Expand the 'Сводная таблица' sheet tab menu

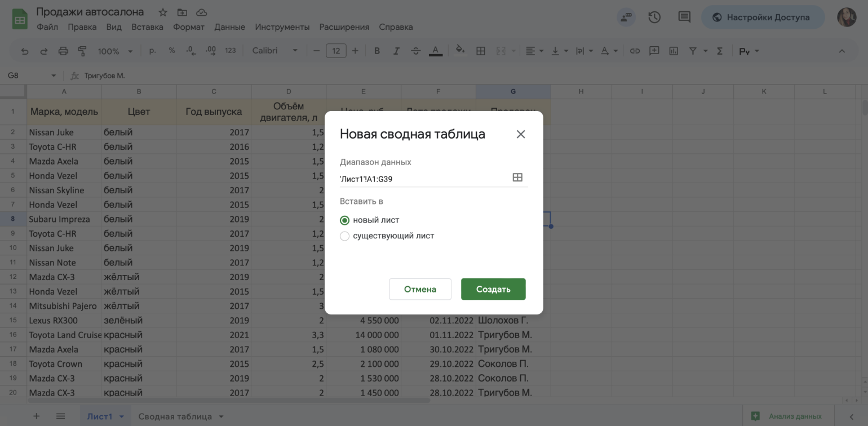click(222, 416)
